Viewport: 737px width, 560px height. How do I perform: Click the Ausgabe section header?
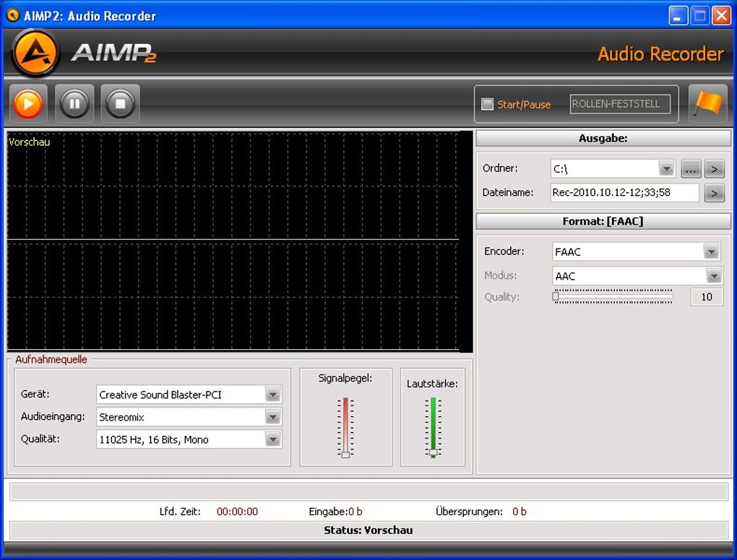tap(603, 138)
